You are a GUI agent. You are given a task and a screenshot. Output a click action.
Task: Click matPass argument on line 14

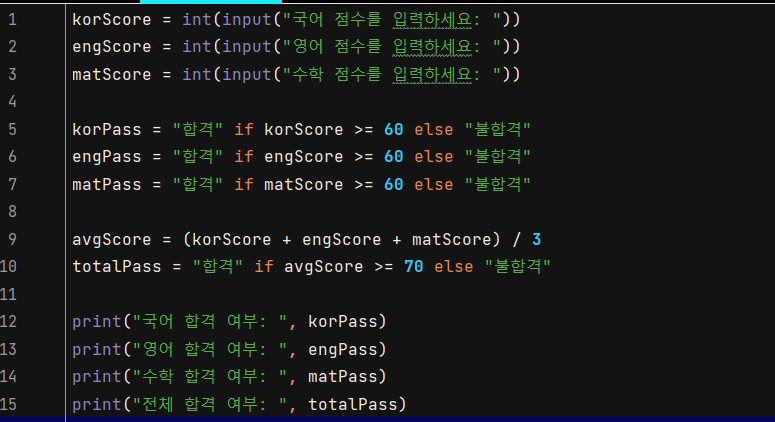[343, 377]
